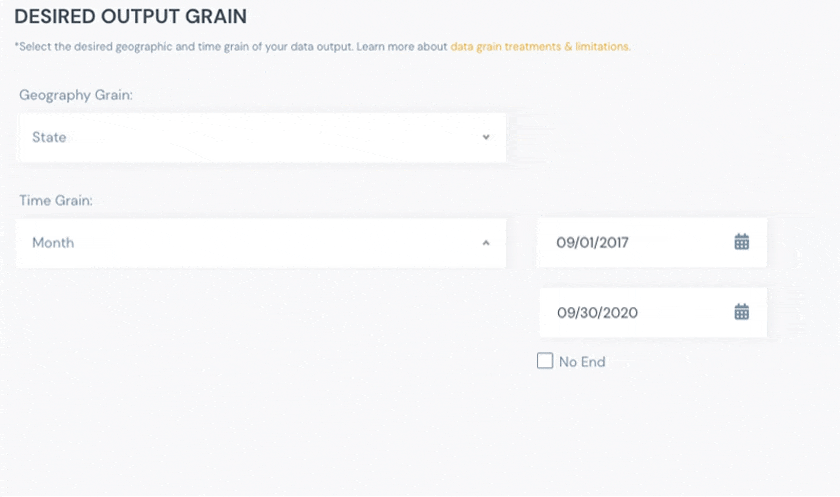
Task: Collapse the Time Grain chevron arrow
Action: 486,243
